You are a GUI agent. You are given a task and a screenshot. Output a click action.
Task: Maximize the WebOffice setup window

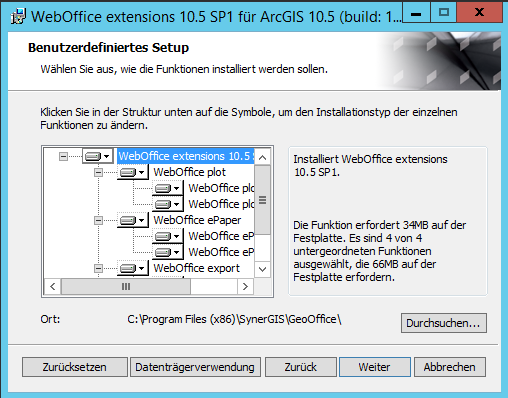coord(444,13)
